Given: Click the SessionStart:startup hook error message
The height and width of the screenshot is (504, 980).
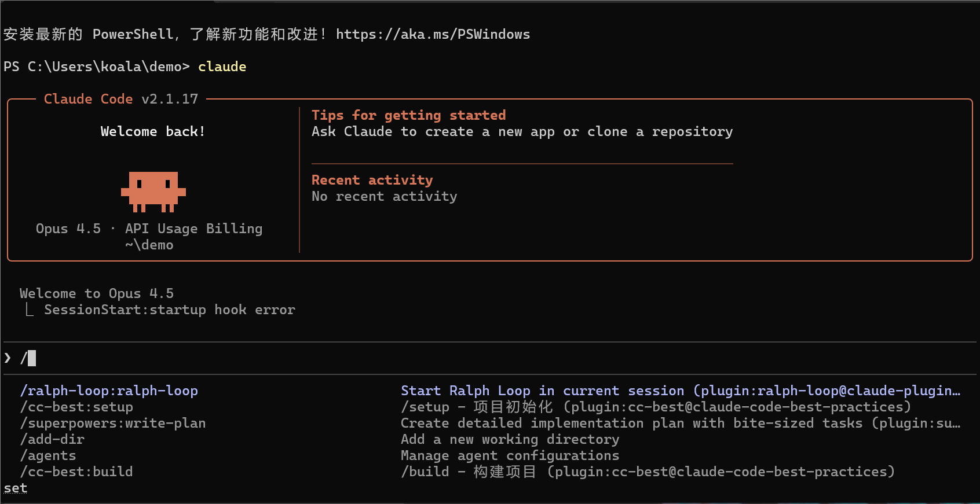Looking at the screenshot, I should [170, 310].
